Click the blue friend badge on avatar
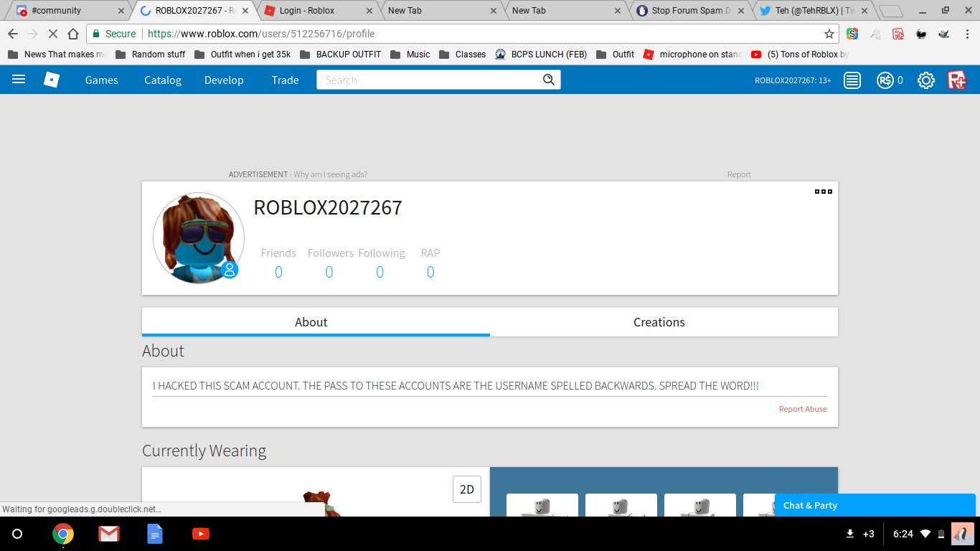The image size is (980, 551). tap(230, 270)
